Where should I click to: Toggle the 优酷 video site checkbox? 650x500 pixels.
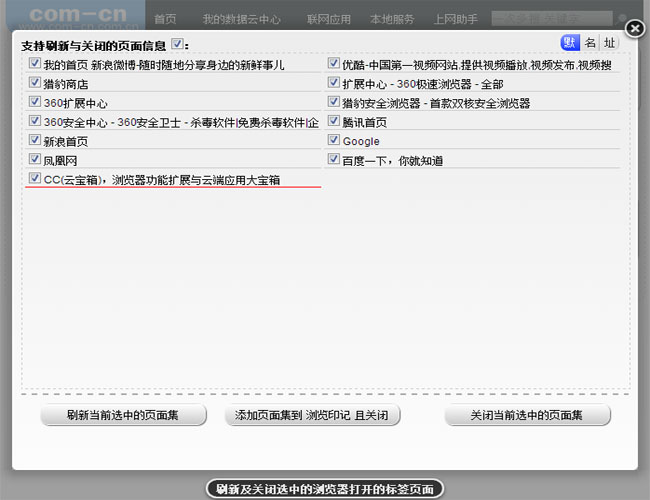[334, 63]
